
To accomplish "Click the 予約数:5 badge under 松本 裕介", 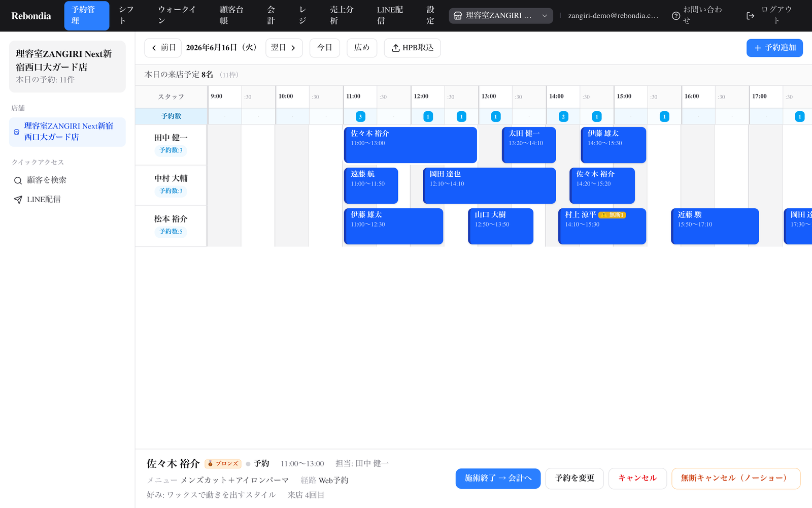I will click(171, 232).
